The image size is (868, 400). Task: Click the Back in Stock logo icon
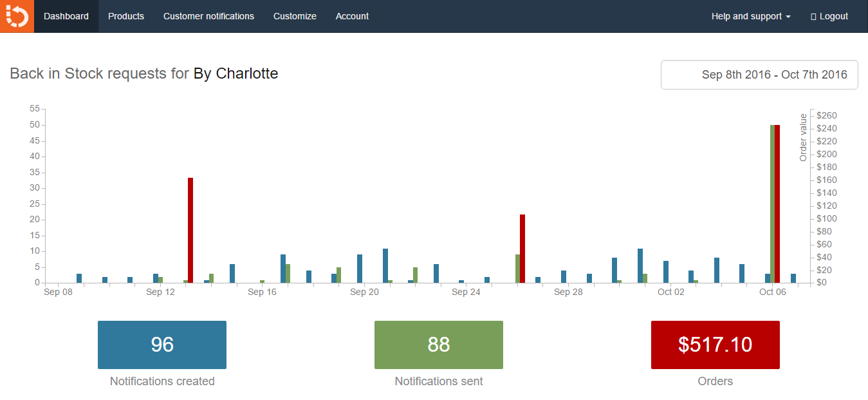pyautogui.click(x=17, y=16)
